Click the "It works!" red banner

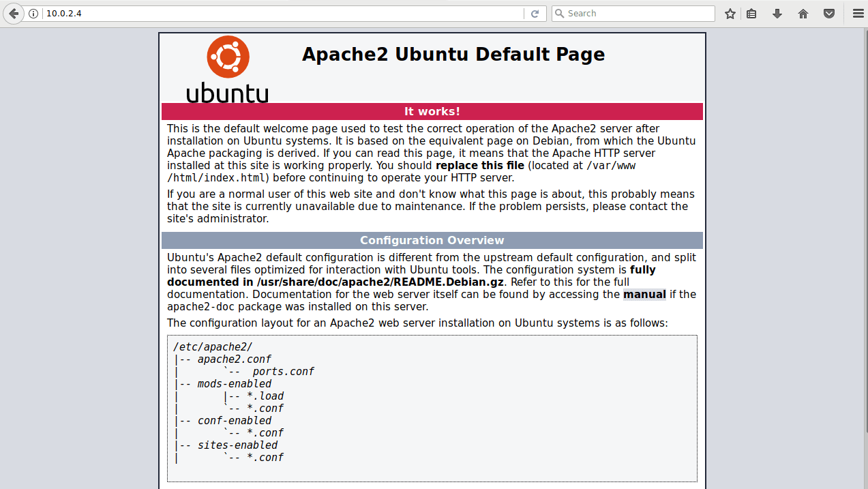coord(432,111)
